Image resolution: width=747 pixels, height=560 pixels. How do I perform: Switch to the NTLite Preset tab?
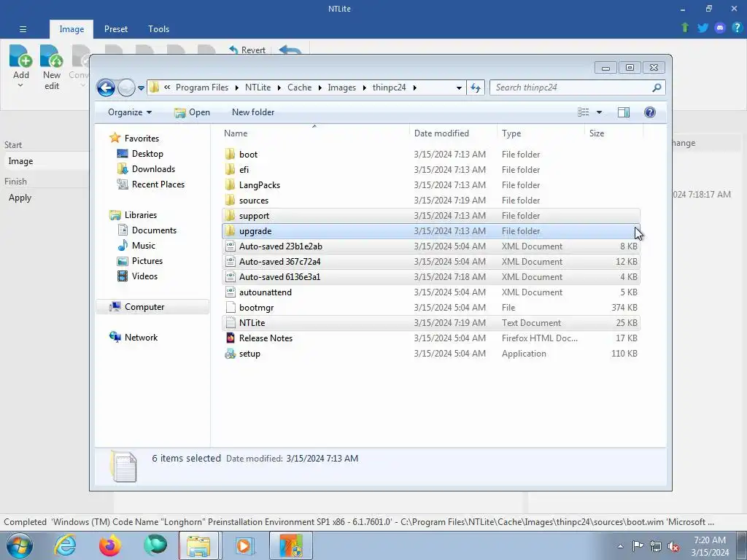click(116, 29)
